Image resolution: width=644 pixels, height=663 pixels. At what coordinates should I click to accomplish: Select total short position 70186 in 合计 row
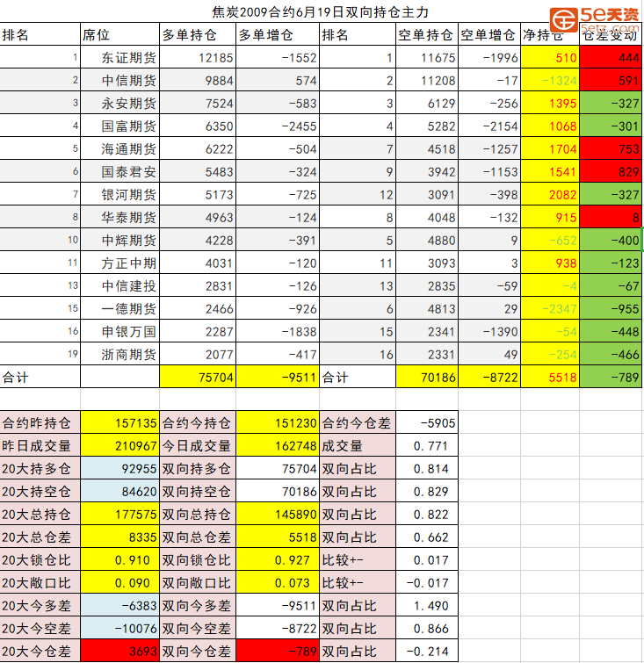tap(427, 377)
